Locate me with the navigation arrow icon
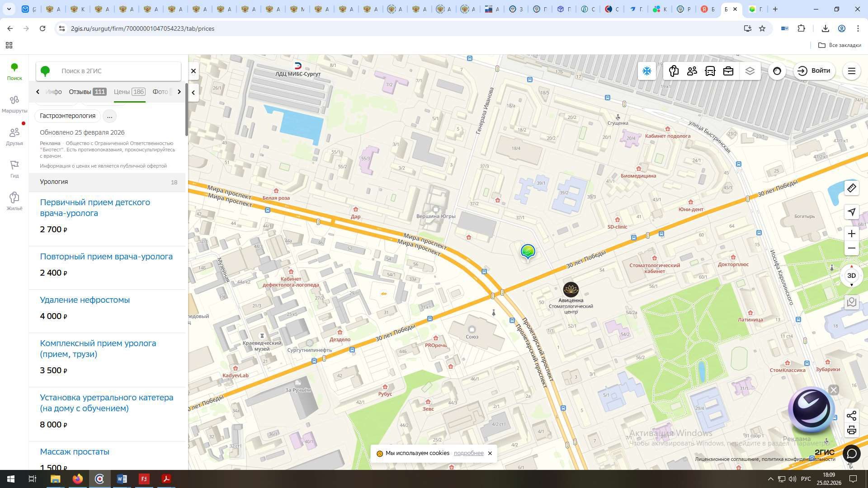Image resolution: width=868 pixels, height=488 pixels. point(852,211)
